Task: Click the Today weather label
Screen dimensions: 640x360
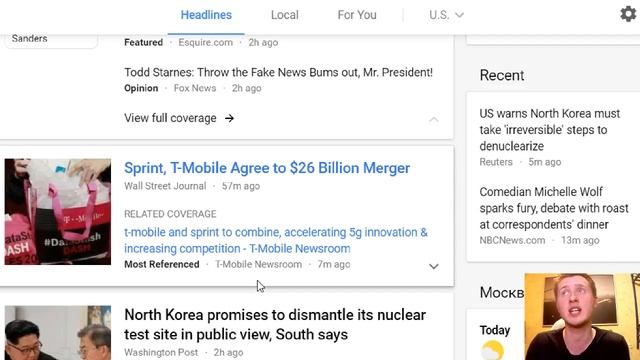Action: tap(495, 330)
